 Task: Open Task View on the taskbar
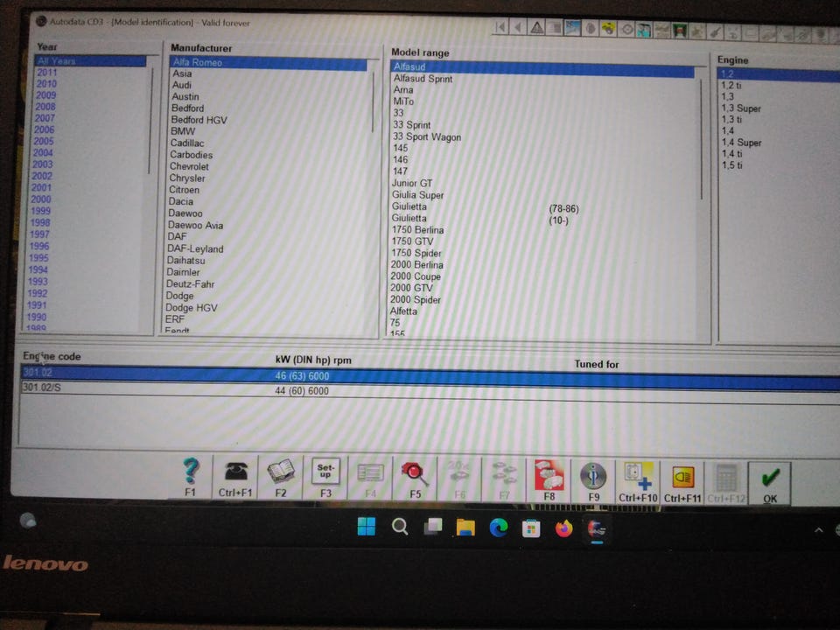[432, 527]
